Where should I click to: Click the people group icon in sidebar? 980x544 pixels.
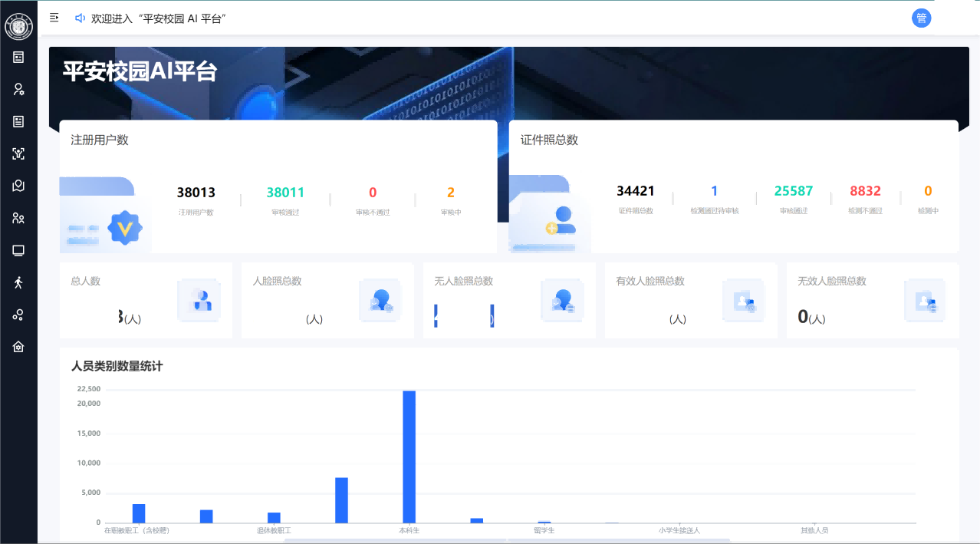click(18, 219)
